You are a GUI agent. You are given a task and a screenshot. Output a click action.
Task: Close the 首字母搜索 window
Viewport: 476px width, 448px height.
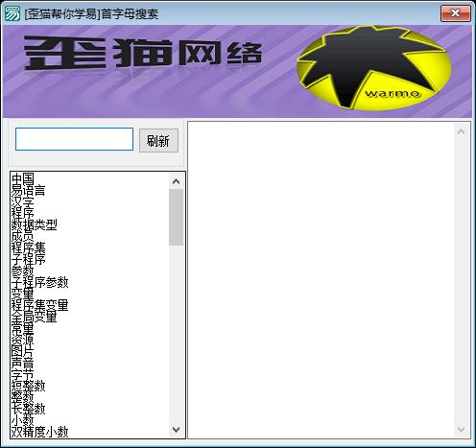pos(455,13)
